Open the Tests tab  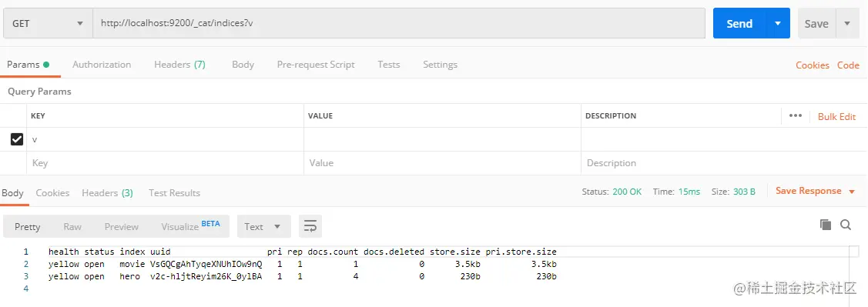click(x=389, y=65)
